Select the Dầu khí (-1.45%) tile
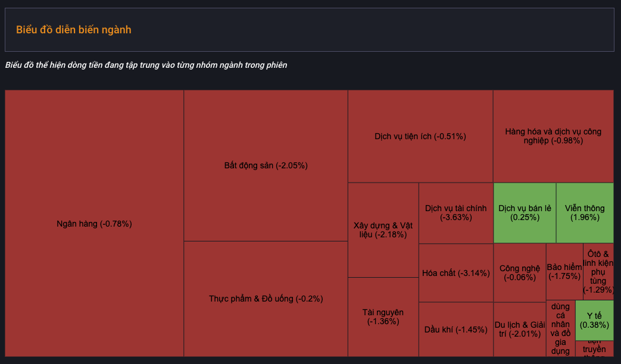 [x=456, y=330]
